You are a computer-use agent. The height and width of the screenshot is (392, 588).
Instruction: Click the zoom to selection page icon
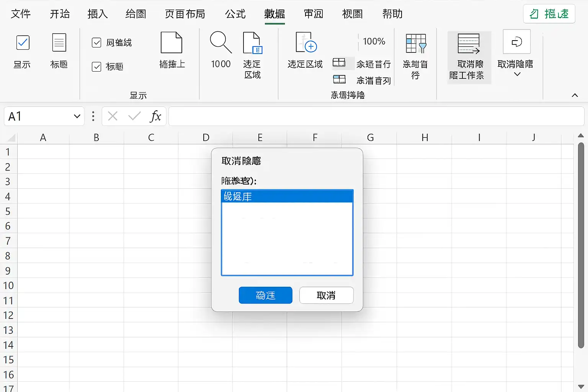click(x=252, y=43)
